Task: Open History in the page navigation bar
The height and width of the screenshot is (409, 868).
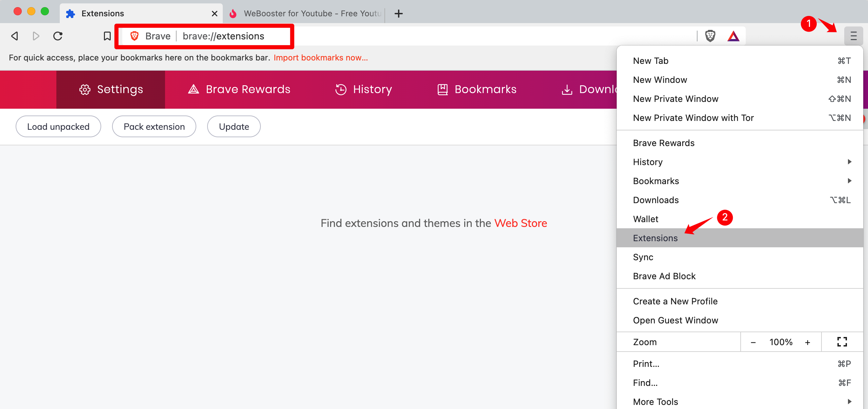Action: pos(363,90)
